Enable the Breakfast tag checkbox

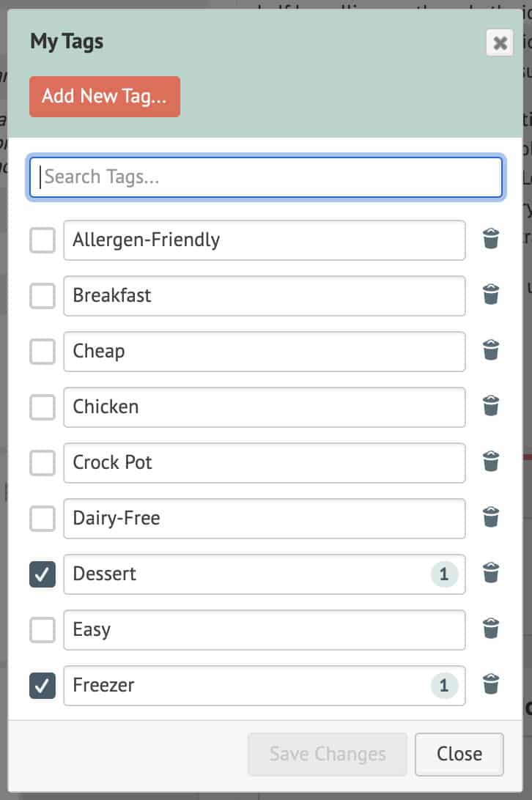[43, 296]
